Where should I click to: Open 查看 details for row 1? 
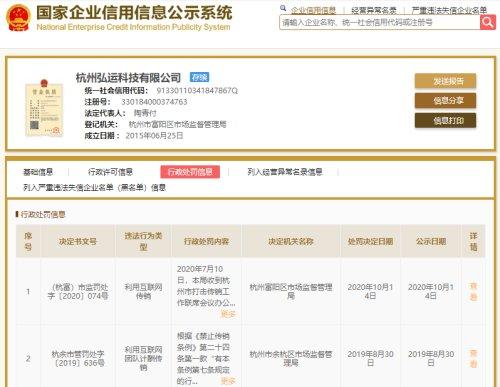click(x=473, y=291)
